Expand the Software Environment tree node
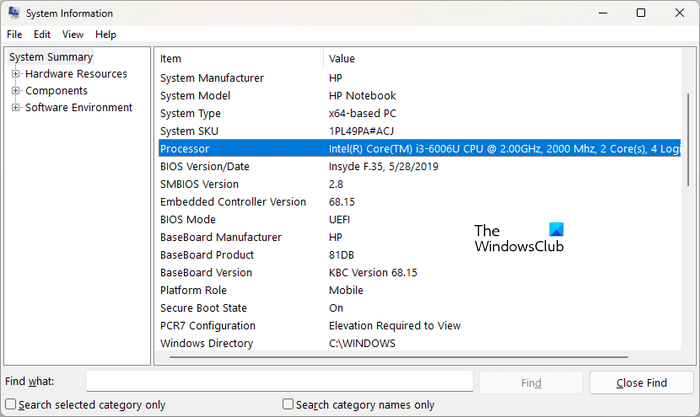Screen dimensions: 700x417 coord(16,108)
